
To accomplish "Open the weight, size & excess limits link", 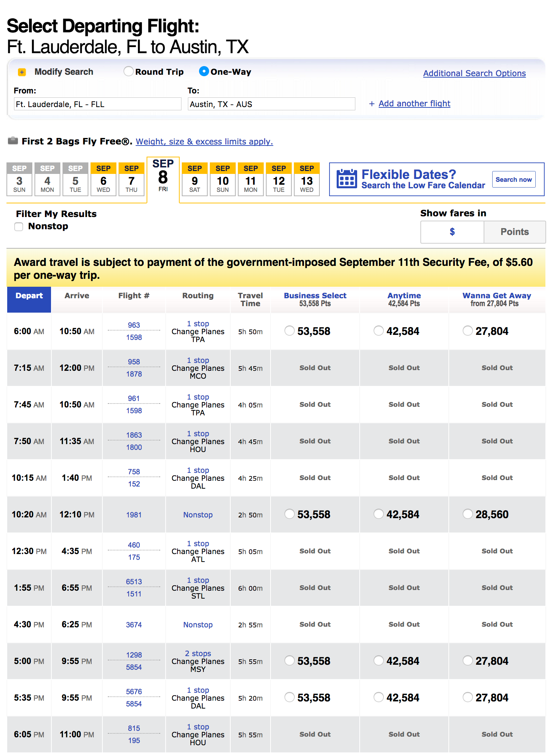I will point(204,142).
